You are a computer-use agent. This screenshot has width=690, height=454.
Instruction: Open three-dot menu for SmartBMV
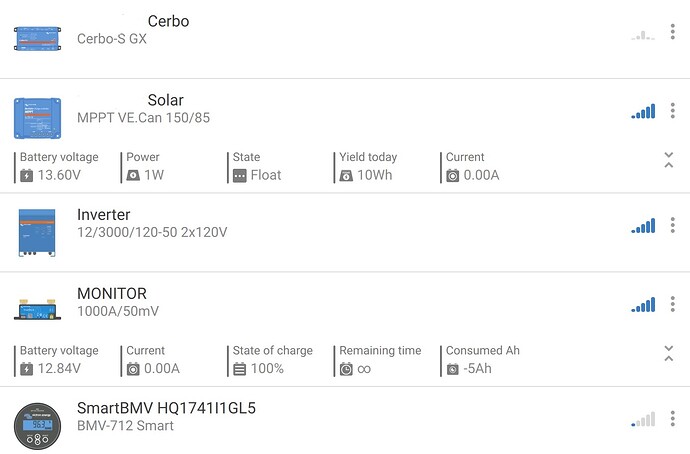[x=672, y=418]
